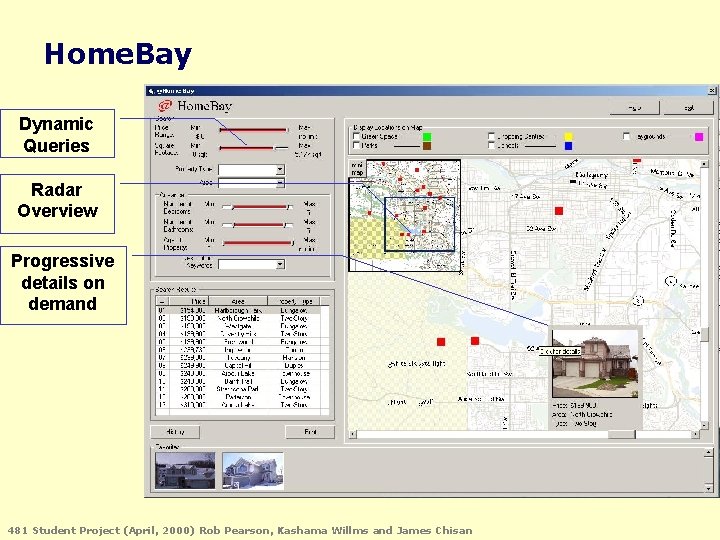This screenshot has height=540, width=720.
Task: Click the map vertical scrollbar thumb
Action: point(704,334)
